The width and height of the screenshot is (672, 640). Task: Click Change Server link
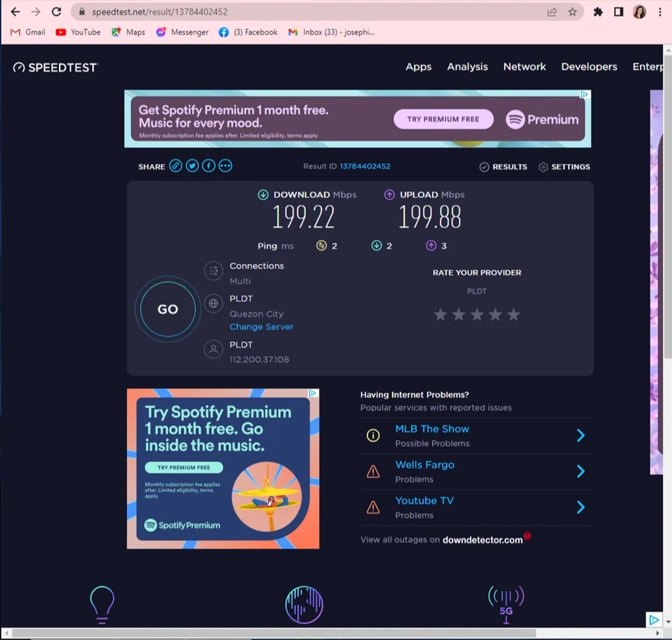262,327
